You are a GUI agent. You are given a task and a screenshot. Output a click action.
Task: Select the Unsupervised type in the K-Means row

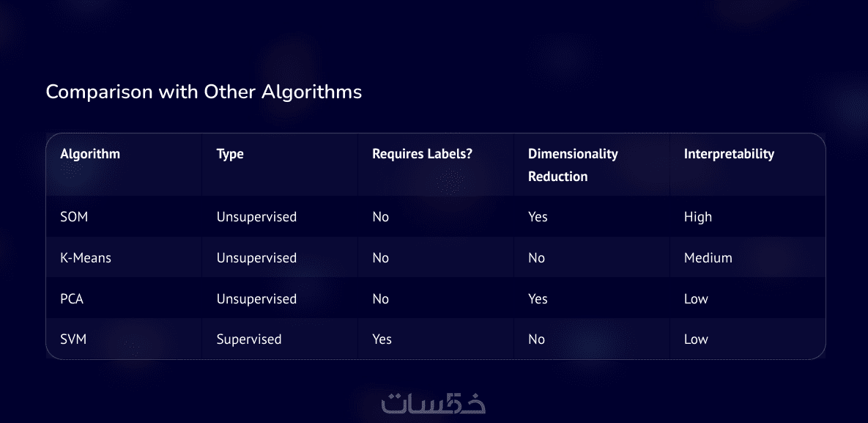click(x=256, y=258)
